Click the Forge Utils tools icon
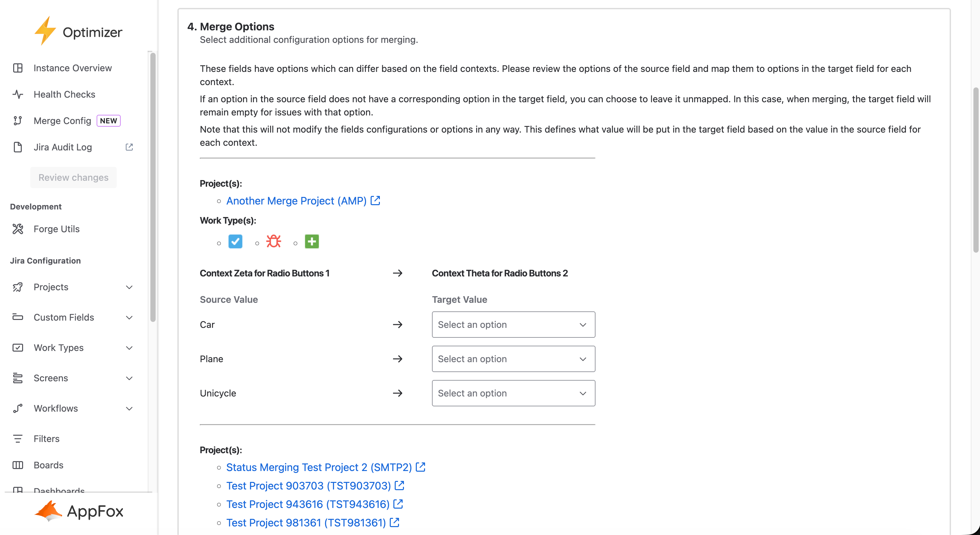 point(18,229)
